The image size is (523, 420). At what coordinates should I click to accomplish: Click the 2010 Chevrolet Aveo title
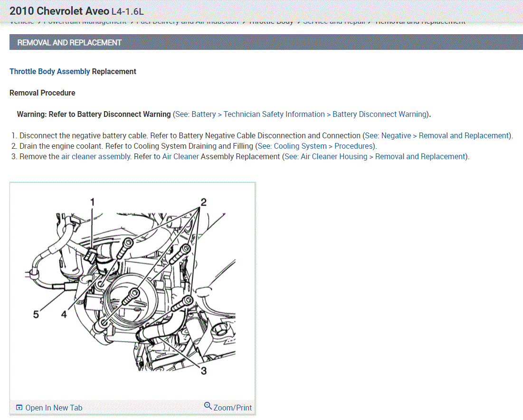pyautogui.click(x=59, y=11)
